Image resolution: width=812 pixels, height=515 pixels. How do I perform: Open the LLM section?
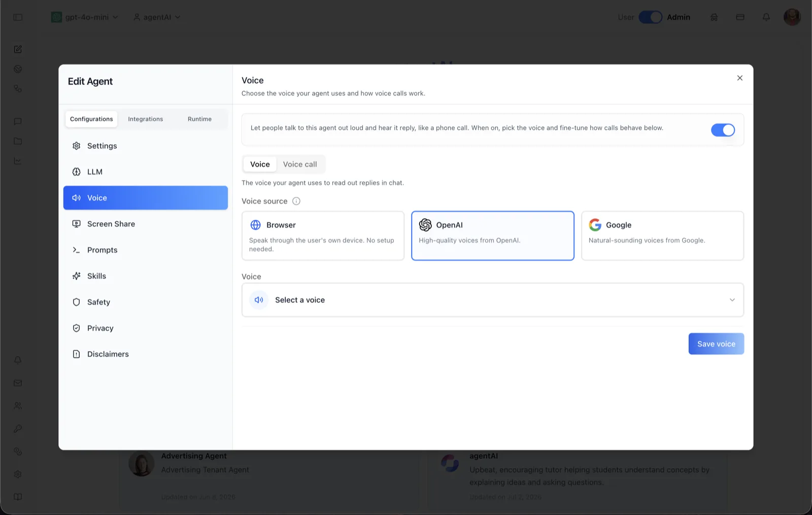click(x=146, y=171)
